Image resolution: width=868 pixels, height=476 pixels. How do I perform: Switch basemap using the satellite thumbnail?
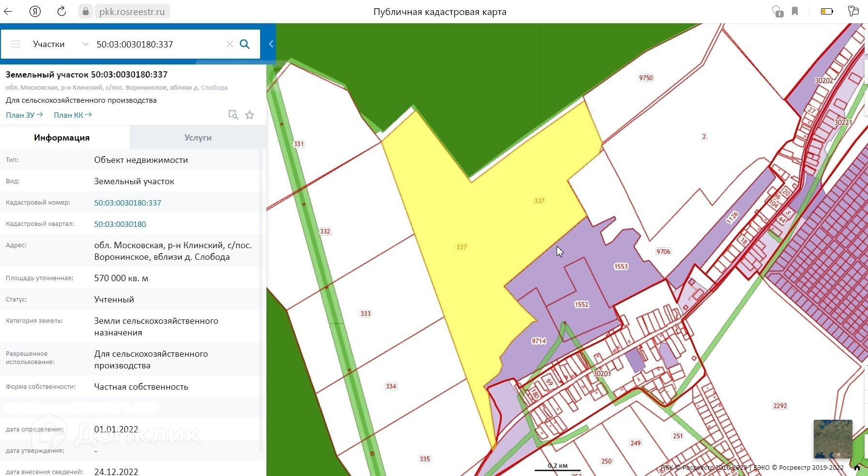click(x=833, y=439)
